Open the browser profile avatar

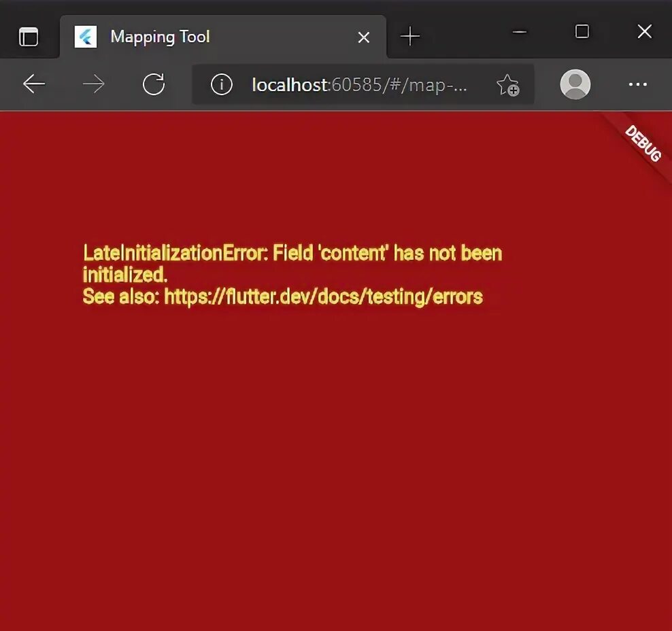pos(575,84)
